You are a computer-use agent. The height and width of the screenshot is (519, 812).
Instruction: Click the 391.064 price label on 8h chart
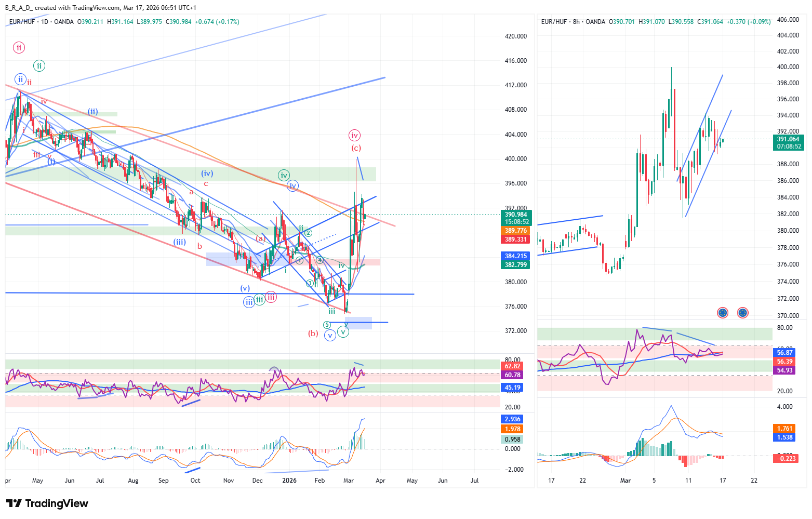(788, 139)
